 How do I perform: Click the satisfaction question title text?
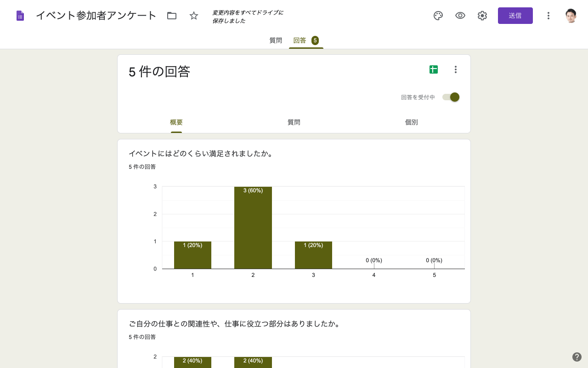(202, 154)
